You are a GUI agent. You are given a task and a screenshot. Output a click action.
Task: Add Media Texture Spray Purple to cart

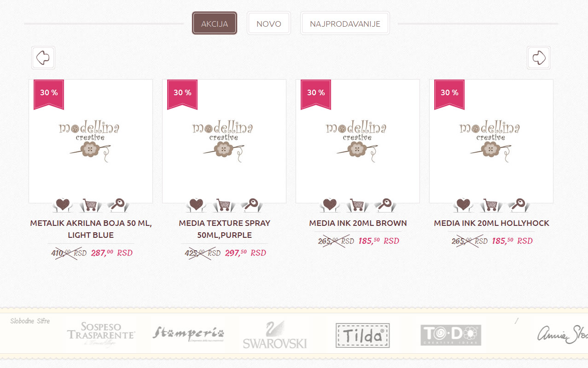click(224, 205)
